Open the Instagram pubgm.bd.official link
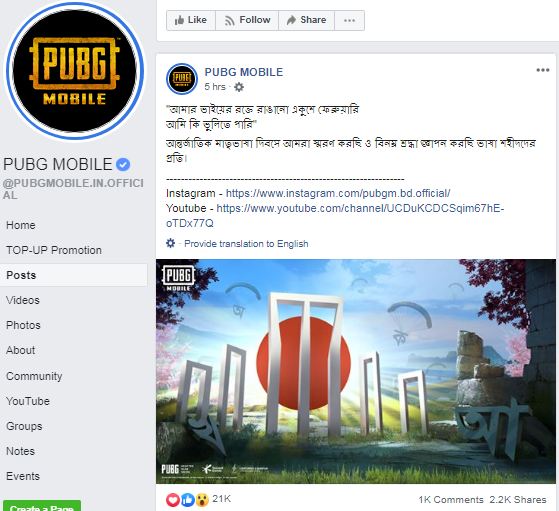559x511 pixels. coord(338,194)
